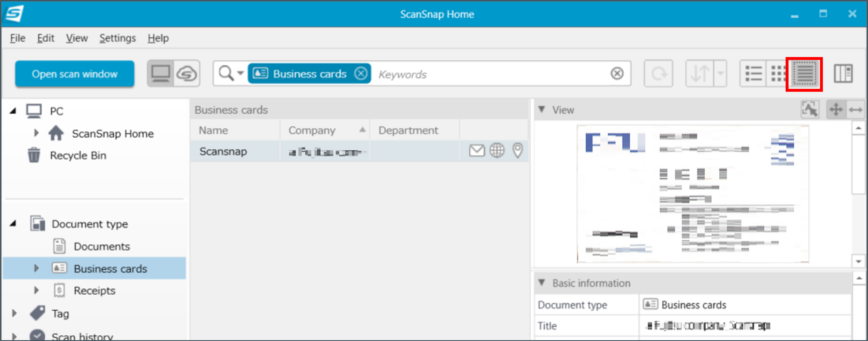Open the sort options dropdown arrow
Image resolution: width=868 pixels, height=341 pixels.
(720, 73)
